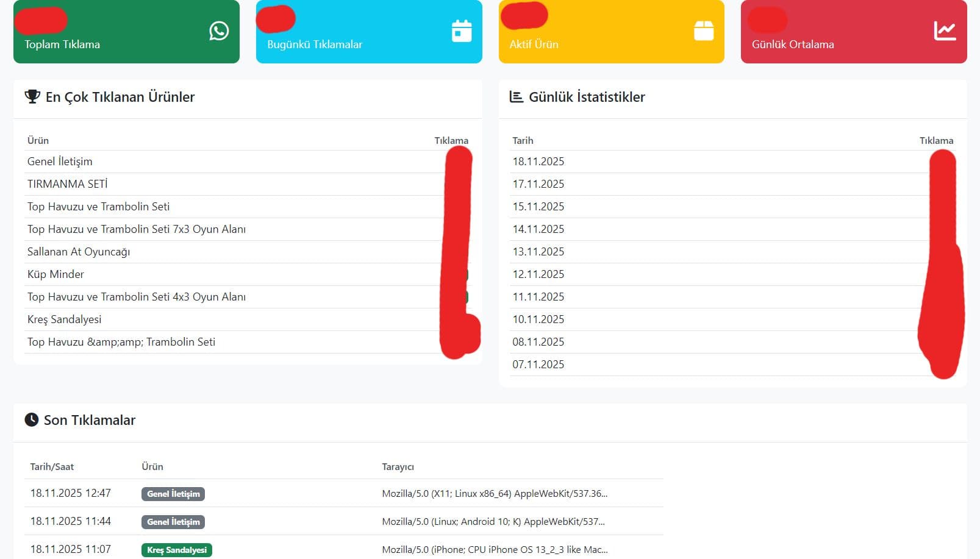This screenshot has height=559, width=980.
Task: Click the Kreş Sandalyesi green badge
Action: coord(176,549)
